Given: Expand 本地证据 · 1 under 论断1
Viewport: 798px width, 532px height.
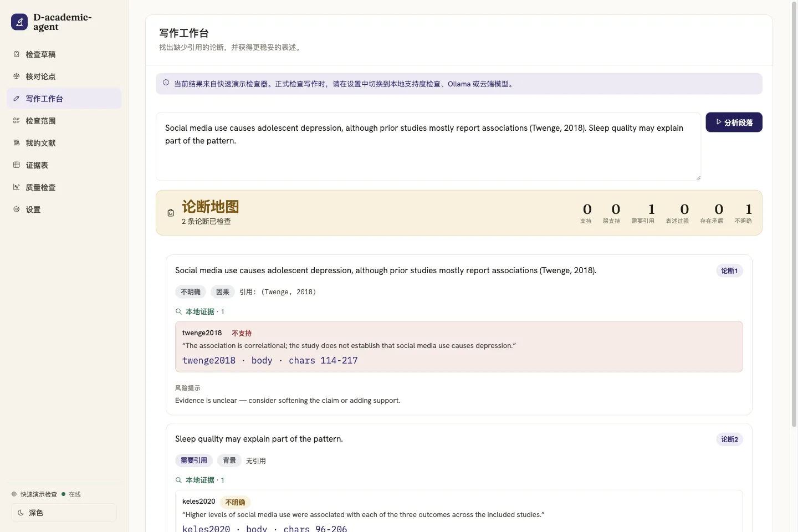Looking at the screenshot, I should coord(200,311).
